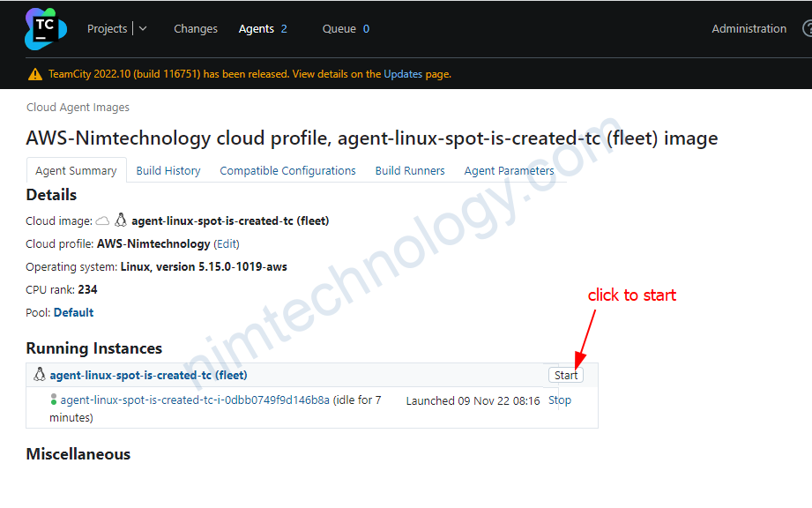Click the Running Instances heading
The width and height of the screenshot is (812, 508).
[93, 348]
